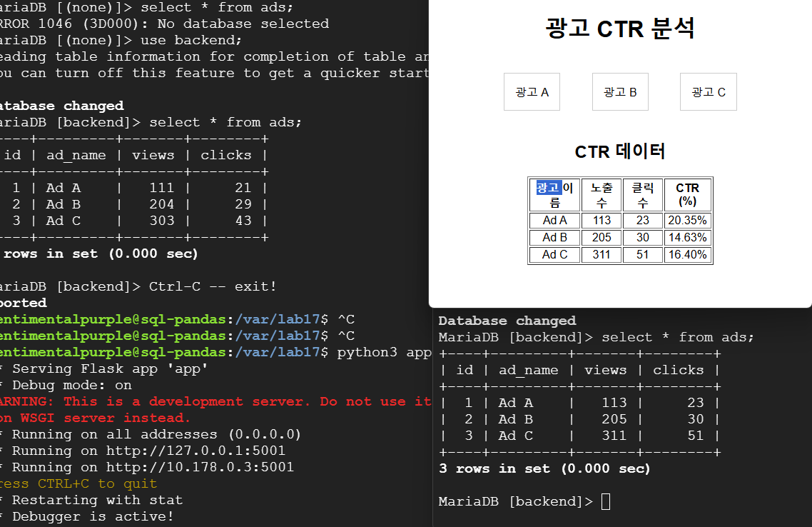Click the 'CTRL+C to quit' hint line
The image size is (812, 527).
click(x=97, y=483)
